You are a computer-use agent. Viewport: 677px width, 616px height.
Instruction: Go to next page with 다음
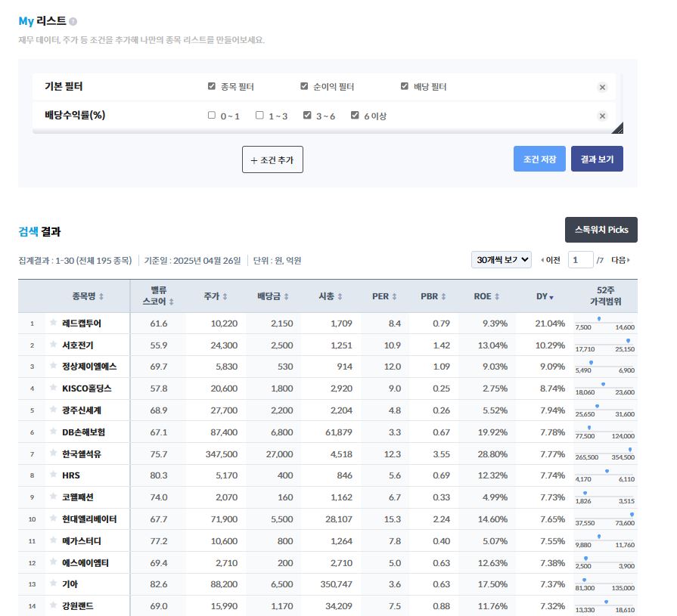click(x=620, y=260)
